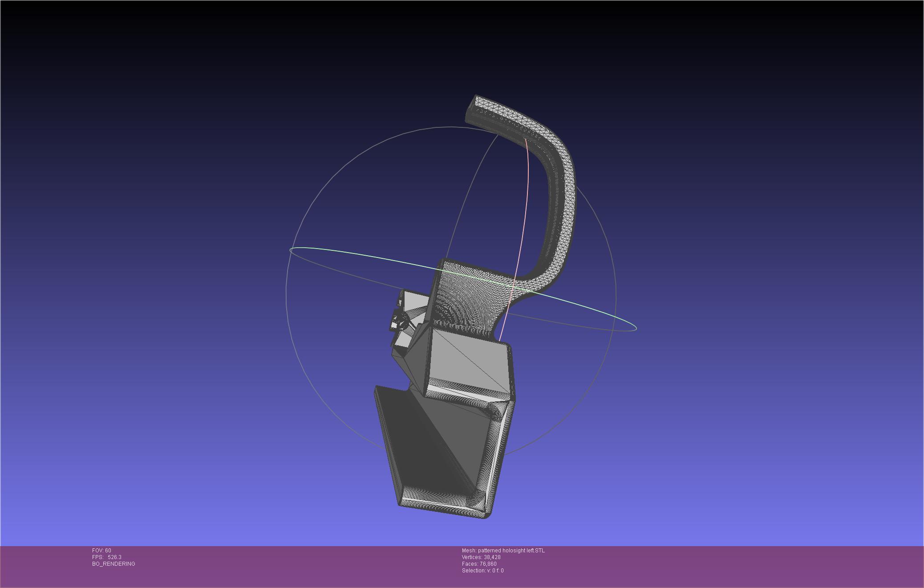
Task: Click the FOV: 60 readout
Action: pyautogui.click(x=101, y=551)
